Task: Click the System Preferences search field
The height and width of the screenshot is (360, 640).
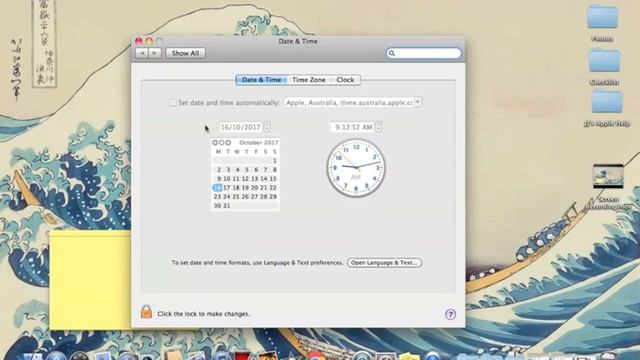Action: (424, 53)
